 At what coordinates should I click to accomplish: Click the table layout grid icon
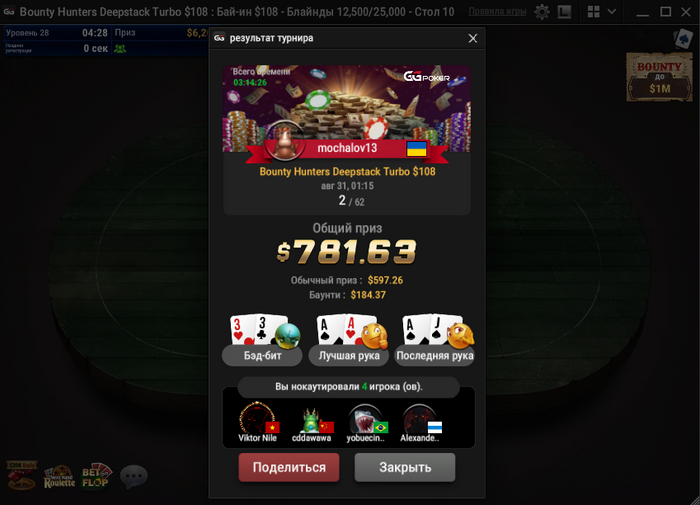tap(593, 12)
